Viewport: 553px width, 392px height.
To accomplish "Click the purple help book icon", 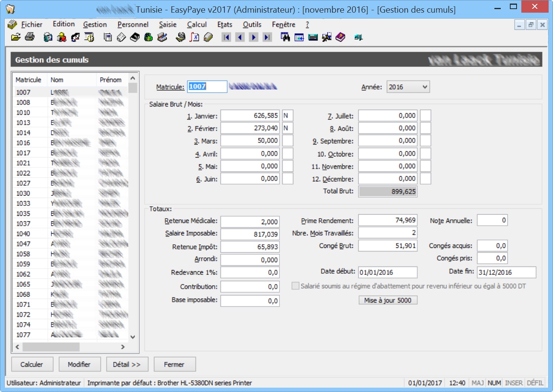I will (340, 37).
